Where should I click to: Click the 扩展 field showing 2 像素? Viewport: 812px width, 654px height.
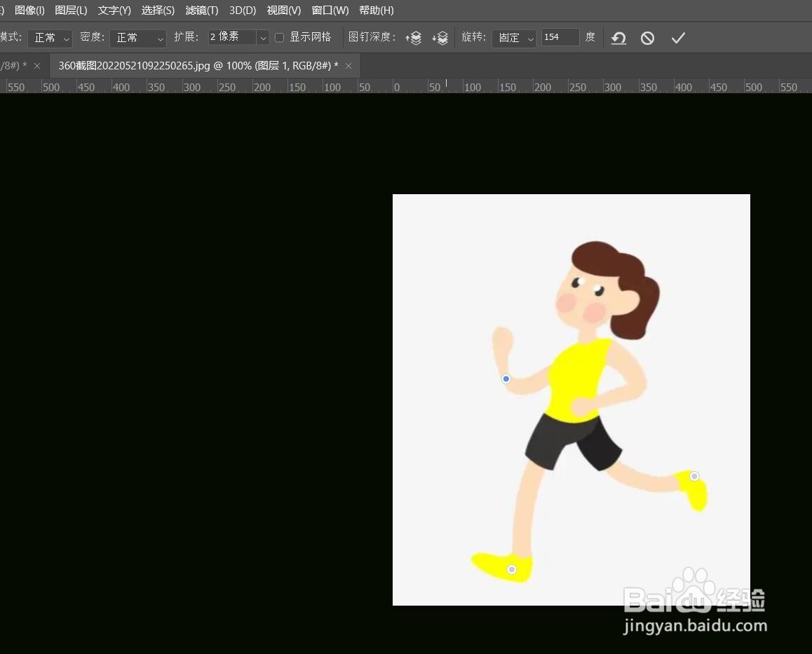tap(232, 36)
